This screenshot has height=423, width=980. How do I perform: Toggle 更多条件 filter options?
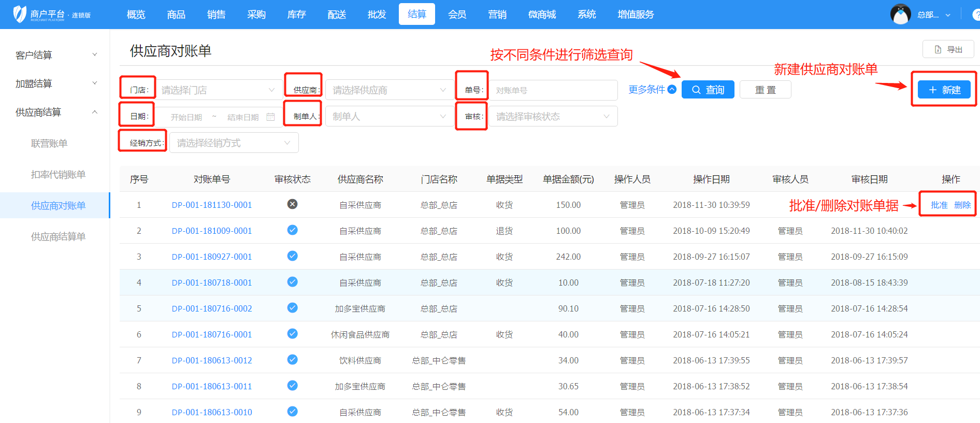click(x=652, y=90)
